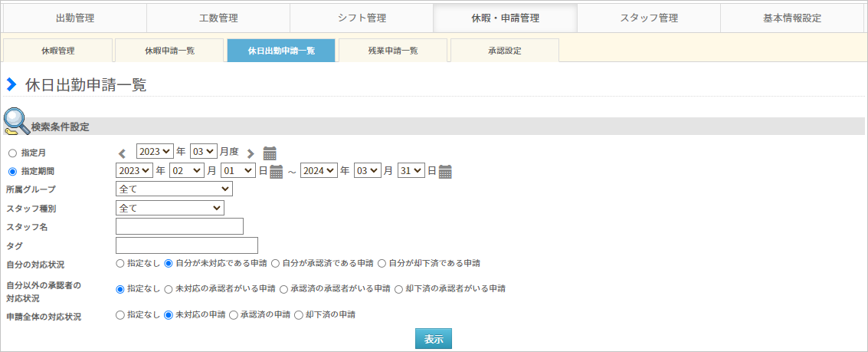Screen dimensions: 868x352
Task: Select the 指定月 radio button
Action: pos(12,153)
